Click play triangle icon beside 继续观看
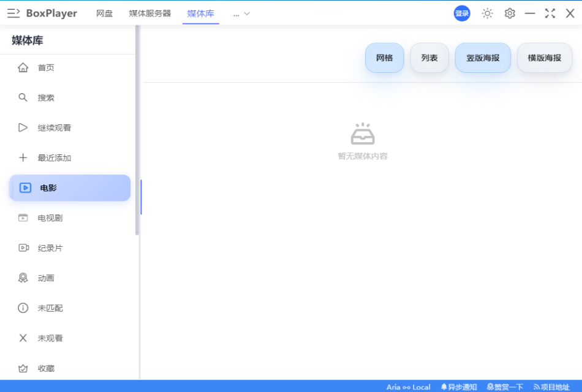This screenshot has width=582, height=392. (23, 127)
